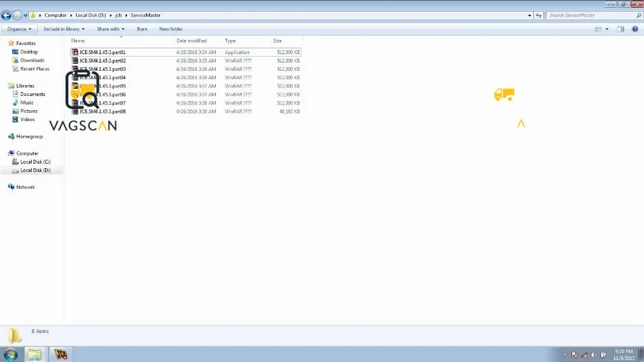Open the Pictures library
Screen dimensions: 644x362
point(29,111)
